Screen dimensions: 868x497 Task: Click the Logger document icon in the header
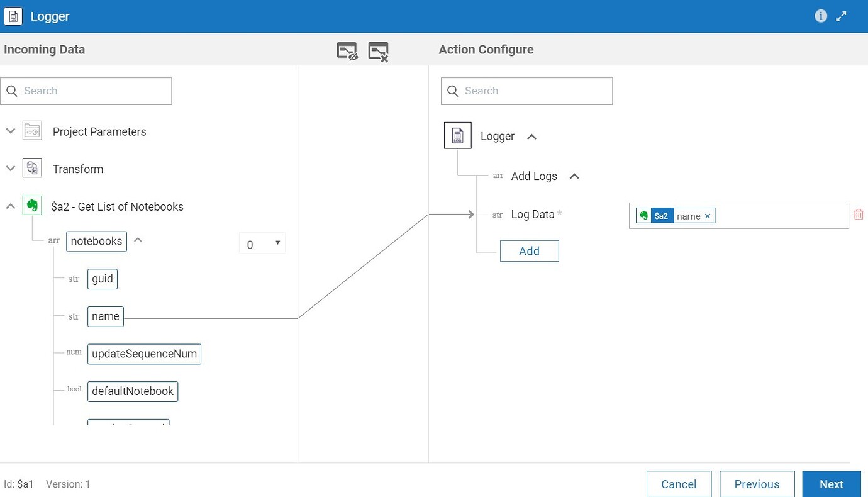click(x=13, y=16)
